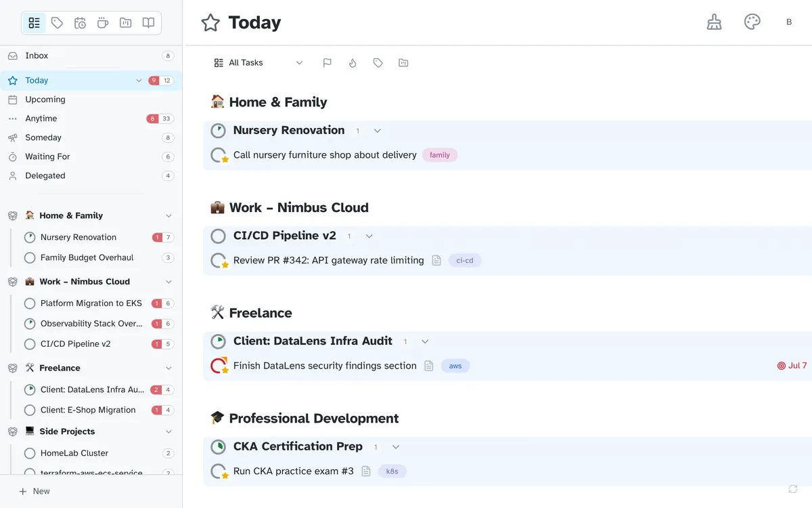Filter tasks by flame priority icon
Image resolution: width=812 pixels, height=508 pixels.
(x=353, y=63)
